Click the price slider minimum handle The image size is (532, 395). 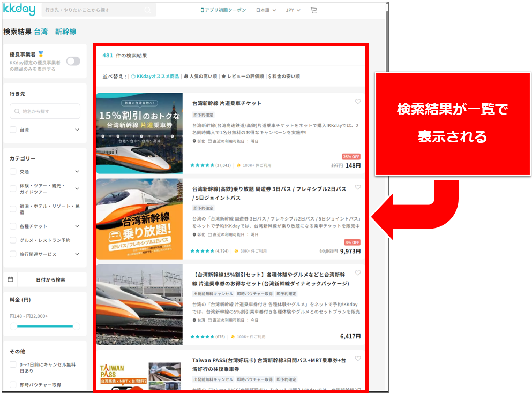tap(13, 326)
